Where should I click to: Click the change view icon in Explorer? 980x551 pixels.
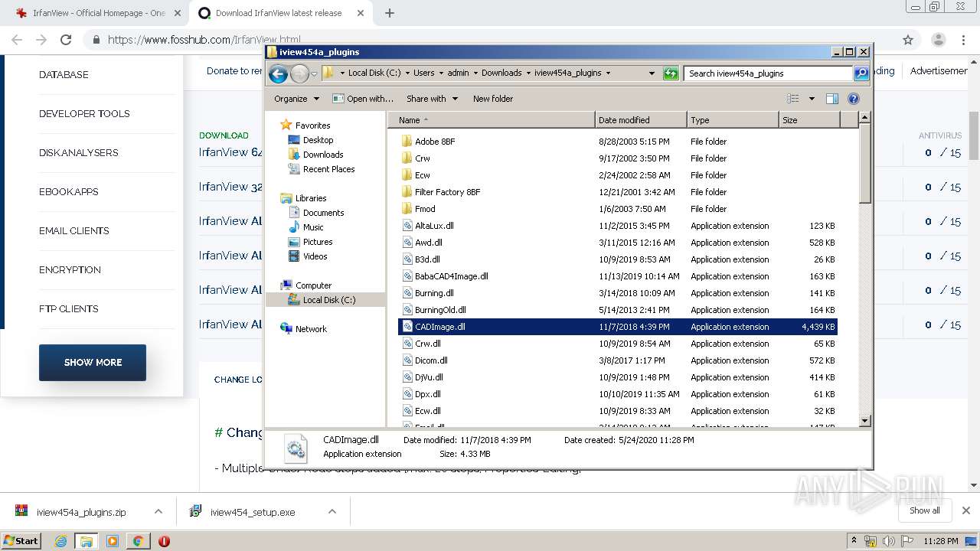tap(793, 99)
